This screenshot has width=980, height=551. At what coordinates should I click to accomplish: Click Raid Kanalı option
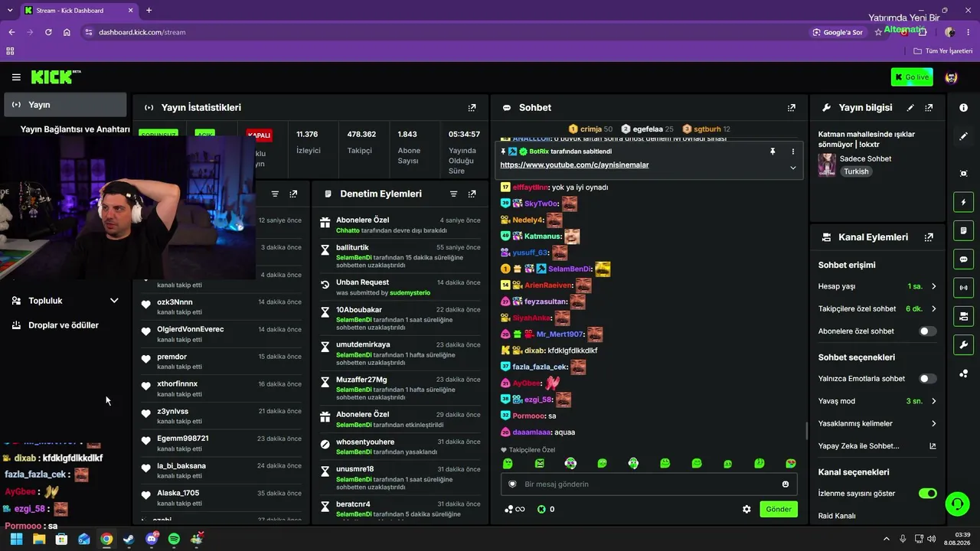(837, 516)
